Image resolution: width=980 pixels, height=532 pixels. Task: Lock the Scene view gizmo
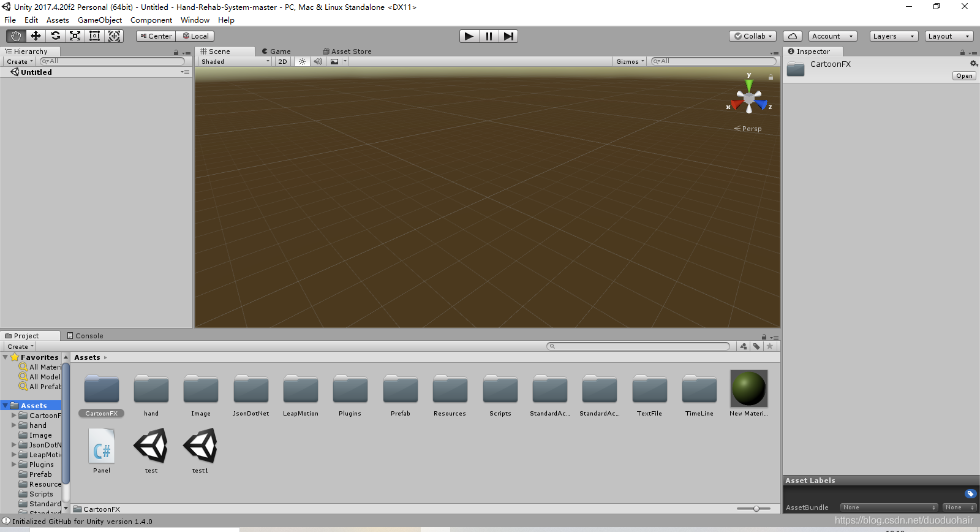pyautogui.click(x=771, y=77)
